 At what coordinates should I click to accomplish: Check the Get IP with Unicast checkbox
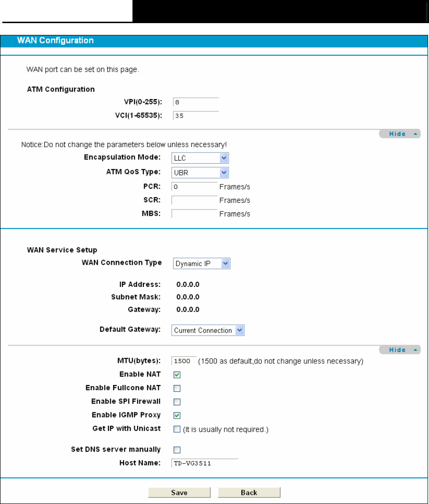click(x=177, y=429)
